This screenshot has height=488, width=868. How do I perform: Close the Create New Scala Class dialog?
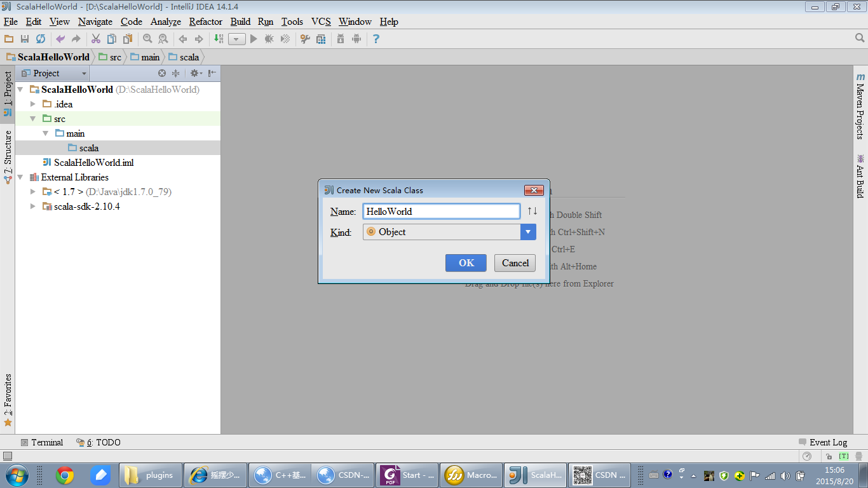[534, 190]
